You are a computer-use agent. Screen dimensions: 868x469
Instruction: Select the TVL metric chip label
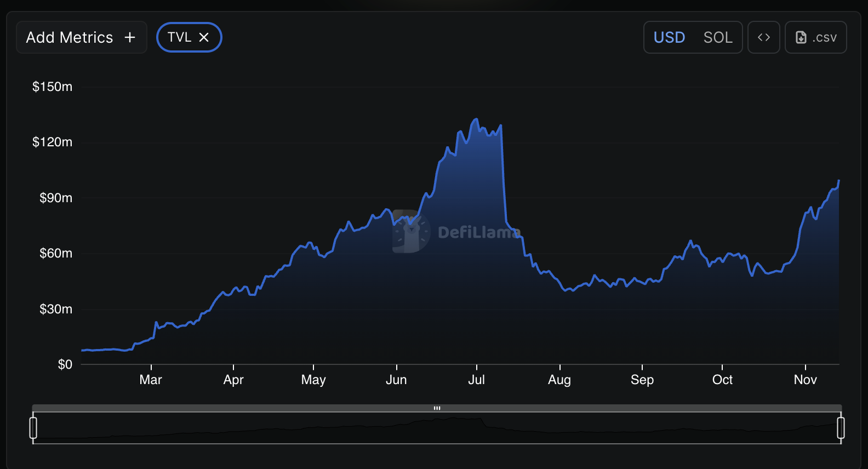tap(179, 37)
